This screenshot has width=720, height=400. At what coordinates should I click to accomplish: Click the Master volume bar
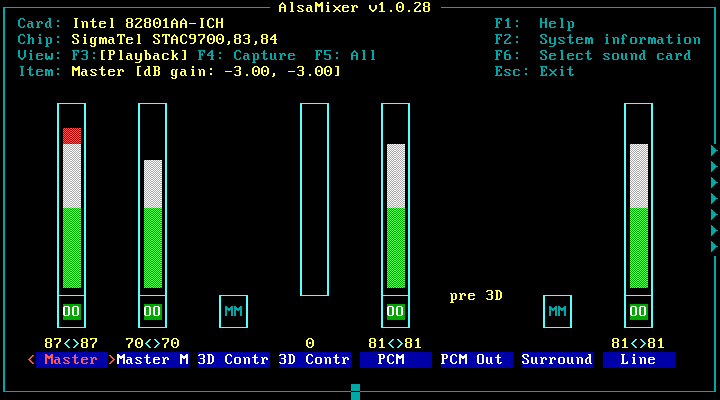[x=72, y=199]
